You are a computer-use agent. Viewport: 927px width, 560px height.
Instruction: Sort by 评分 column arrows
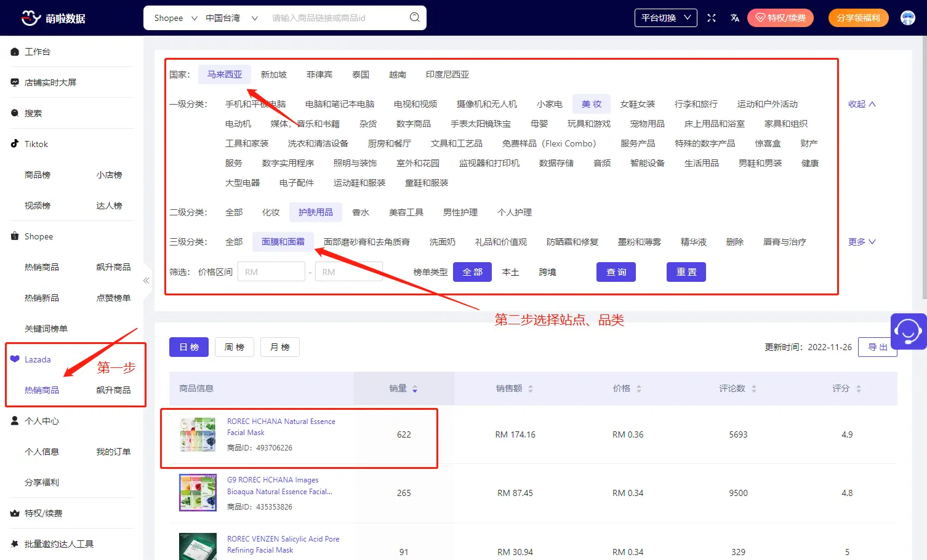(x=859, y=389)
